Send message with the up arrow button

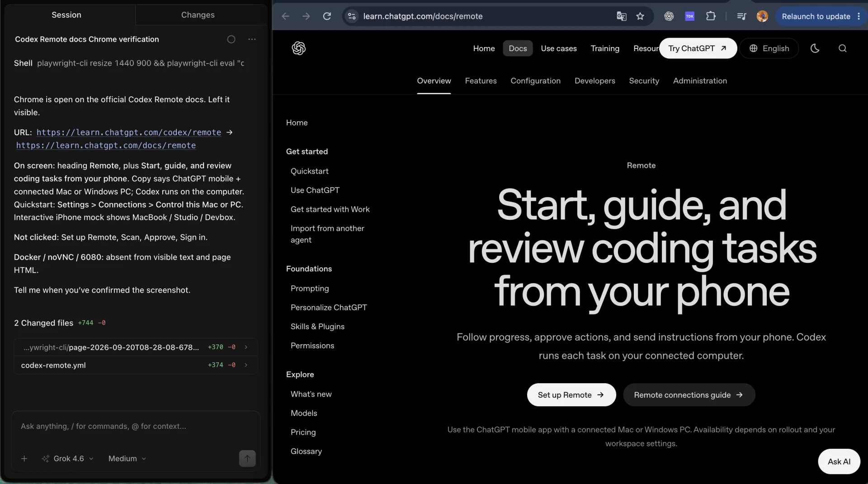247,459
